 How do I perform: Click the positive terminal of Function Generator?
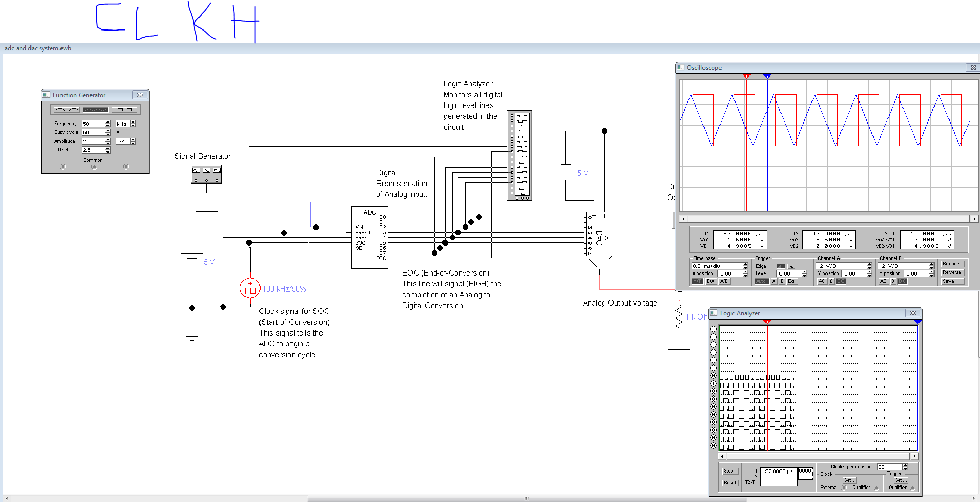tap(126, 166)
